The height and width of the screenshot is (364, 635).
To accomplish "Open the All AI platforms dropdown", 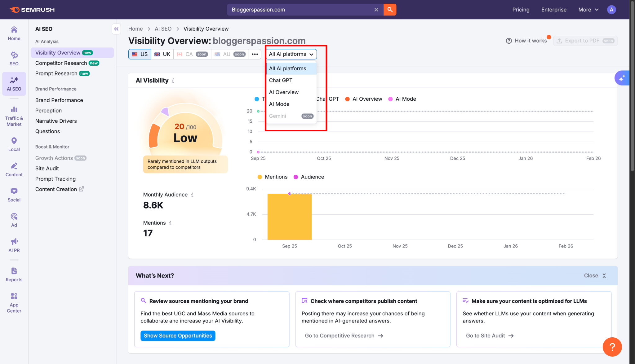I will [291, 54].
